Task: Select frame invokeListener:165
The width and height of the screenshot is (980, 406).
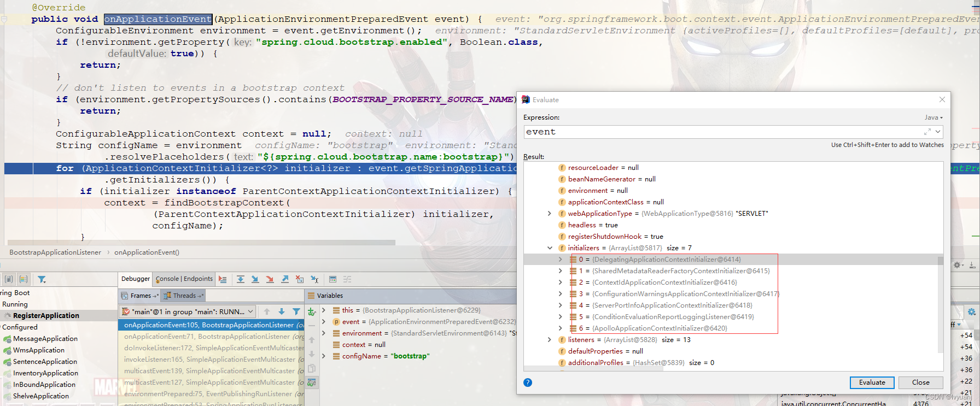Action: 211,360
